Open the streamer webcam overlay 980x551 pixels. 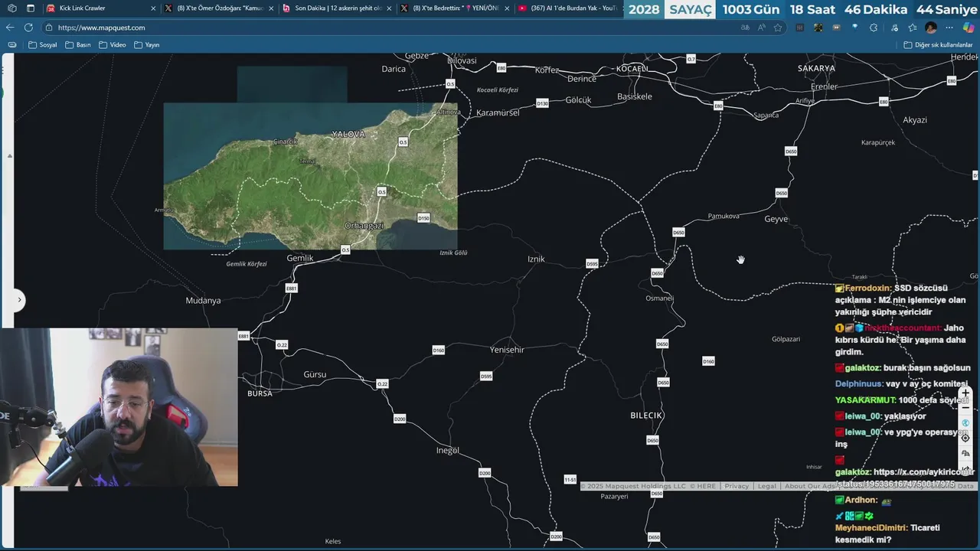[x=119, y=408]
